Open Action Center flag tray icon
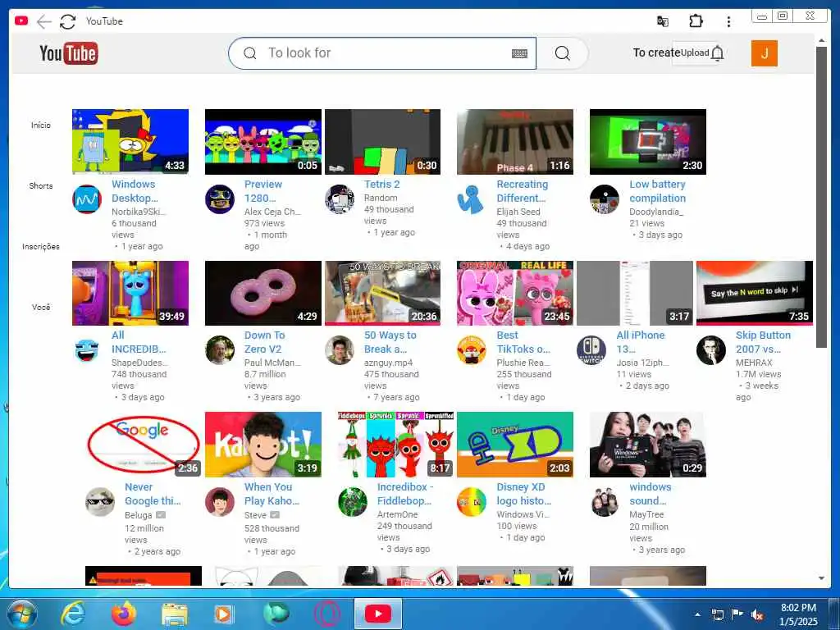The width and height of the screenshot is (840, 630). [x=737, y=614]
